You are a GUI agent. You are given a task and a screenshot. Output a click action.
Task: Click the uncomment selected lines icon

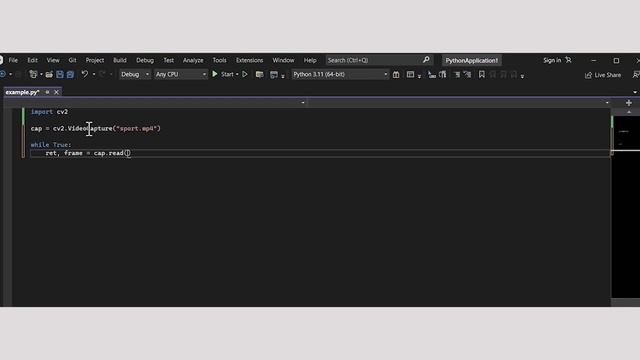tap(467, 74)
